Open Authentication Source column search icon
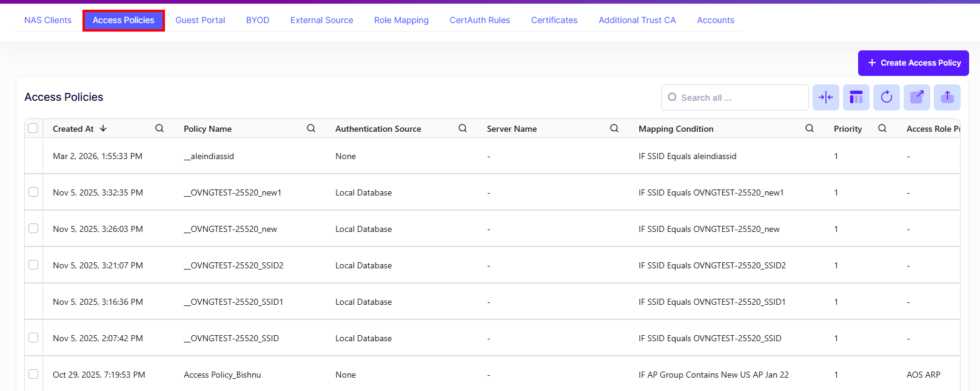 pyautogui.click(x=463, y=128)
